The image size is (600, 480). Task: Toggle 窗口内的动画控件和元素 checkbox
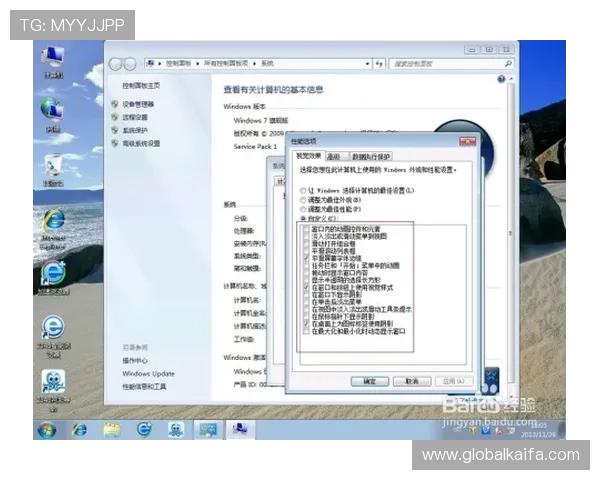[306, 229]
